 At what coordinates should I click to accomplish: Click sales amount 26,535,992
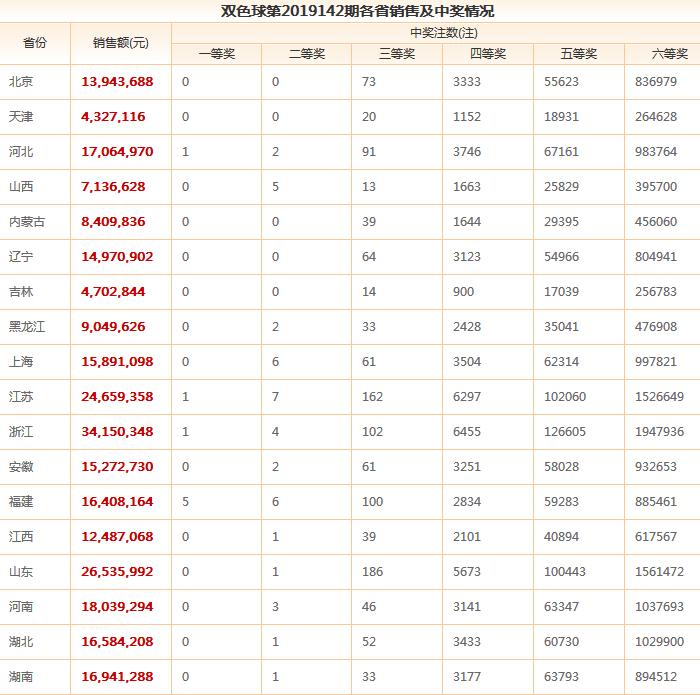pos(117,572)
